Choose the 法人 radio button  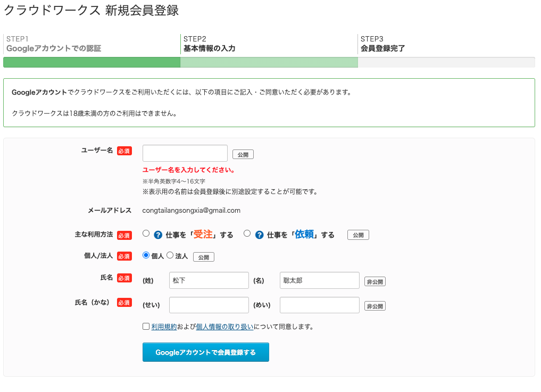tap(170, 255)
